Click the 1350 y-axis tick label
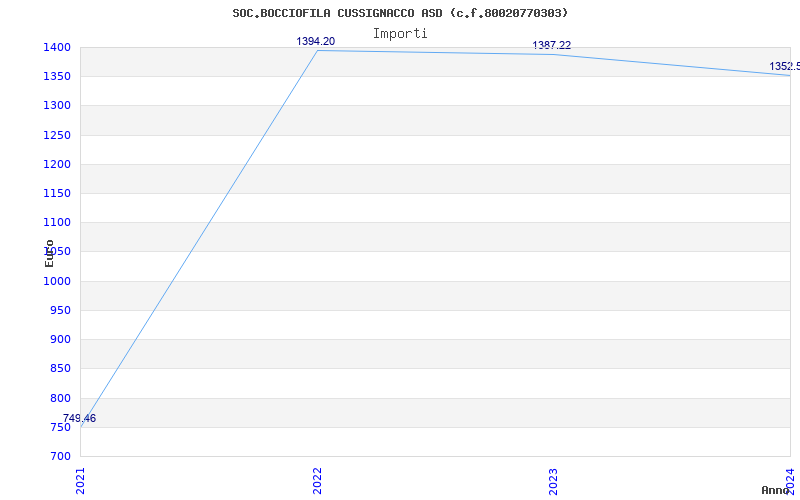 57,77
